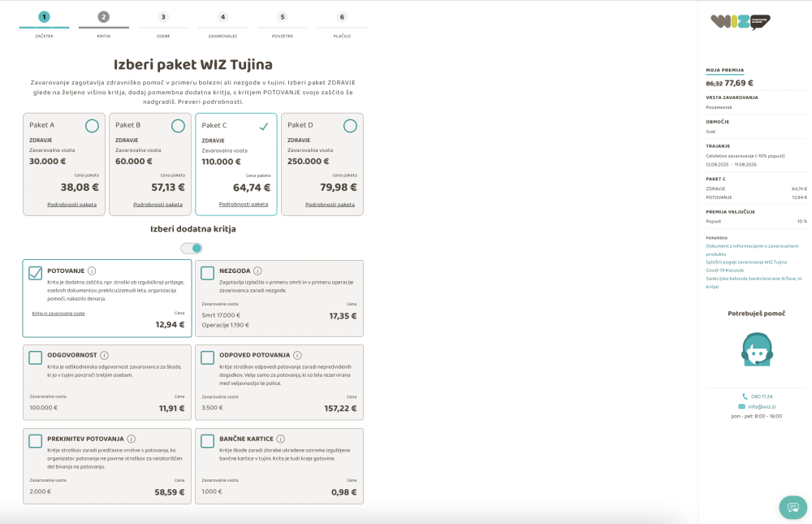View Podrobnosti paketa for Paket B
The height and width of the screenshot is (524, 812).
point(158,205)
